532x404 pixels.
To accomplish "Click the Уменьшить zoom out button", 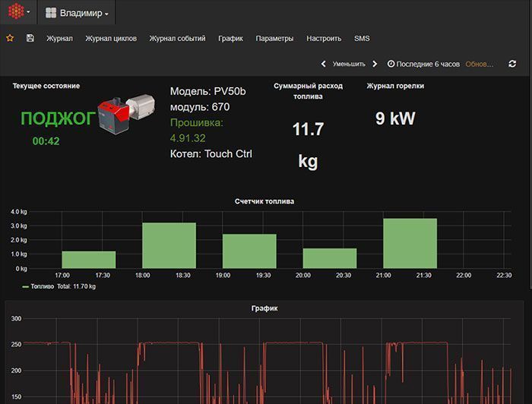I will point(349,64).
